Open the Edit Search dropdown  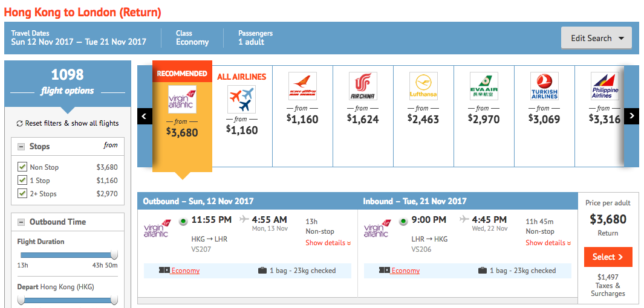596,38
